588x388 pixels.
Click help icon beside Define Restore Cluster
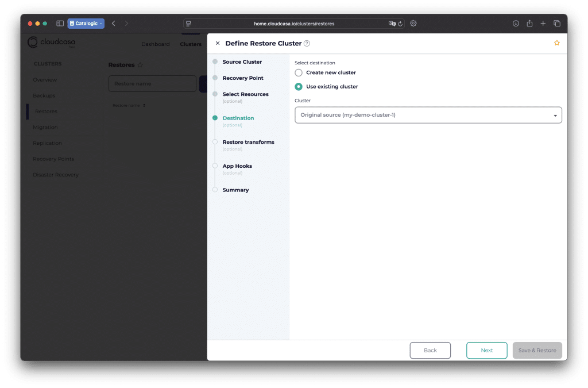click(x=307, y=43)
